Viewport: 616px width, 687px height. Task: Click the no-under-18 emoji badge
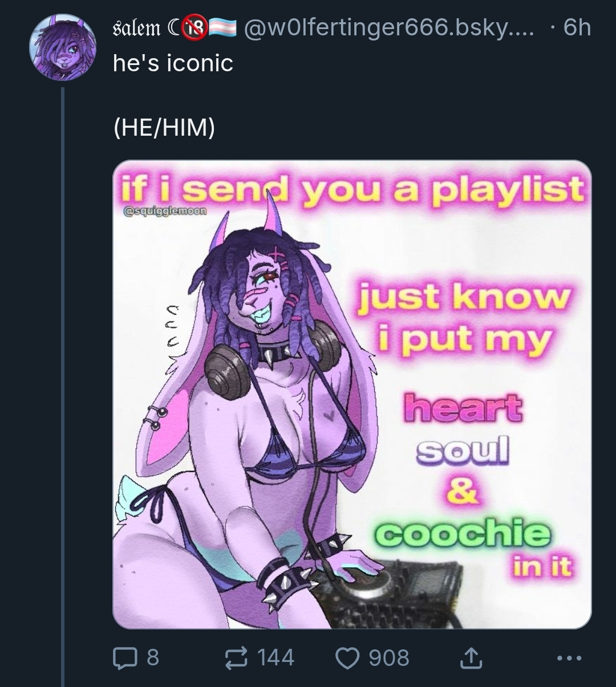196,27
